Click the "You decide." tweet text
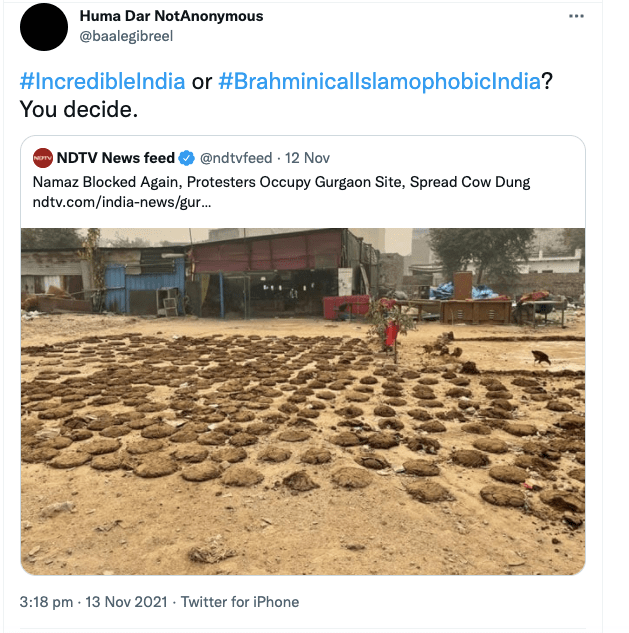Image resolution: width=629 pixels, height=633 pixels. [78, 109]
